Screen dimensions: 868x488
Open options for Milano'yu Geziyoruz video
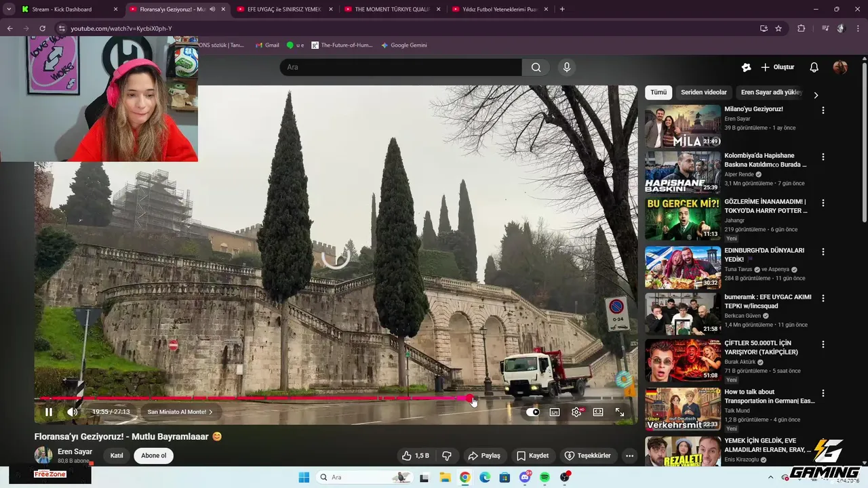pyautogui.click(x=823, y=110)
